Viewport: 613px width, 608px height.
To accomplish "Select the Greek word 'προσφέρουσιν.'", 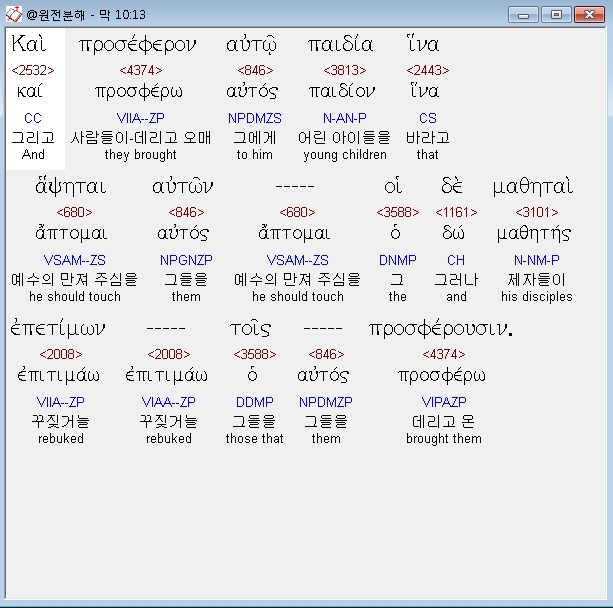I will click(x=441, y=329).
